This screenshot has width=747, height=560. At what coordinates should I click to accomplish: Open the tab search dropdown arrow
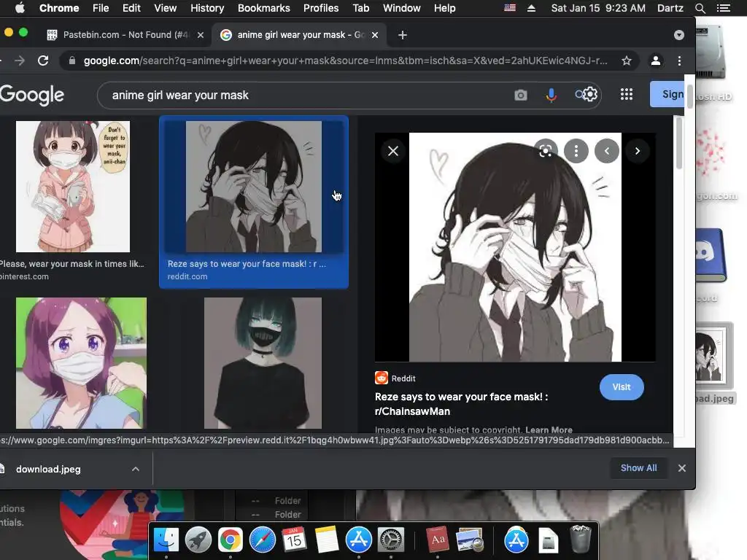(x=679, y=35)
